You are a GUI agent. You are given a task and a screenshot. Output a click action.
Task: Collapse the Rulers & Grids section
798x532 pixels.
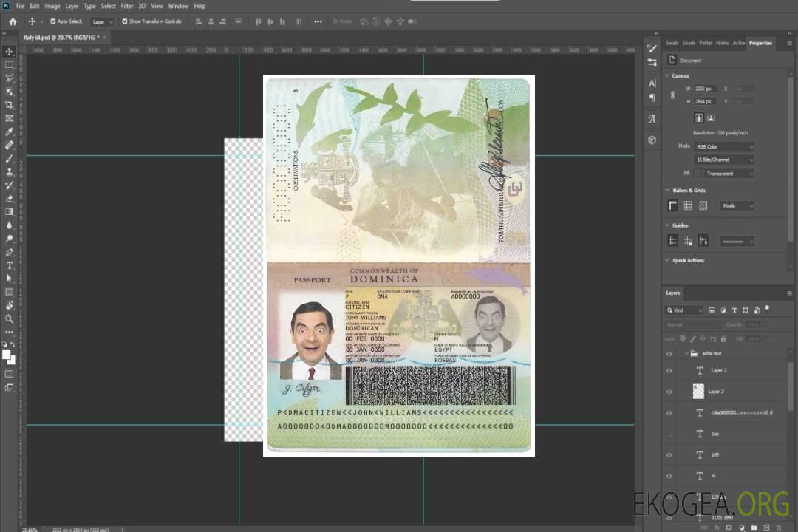click(x=667, y=190)
